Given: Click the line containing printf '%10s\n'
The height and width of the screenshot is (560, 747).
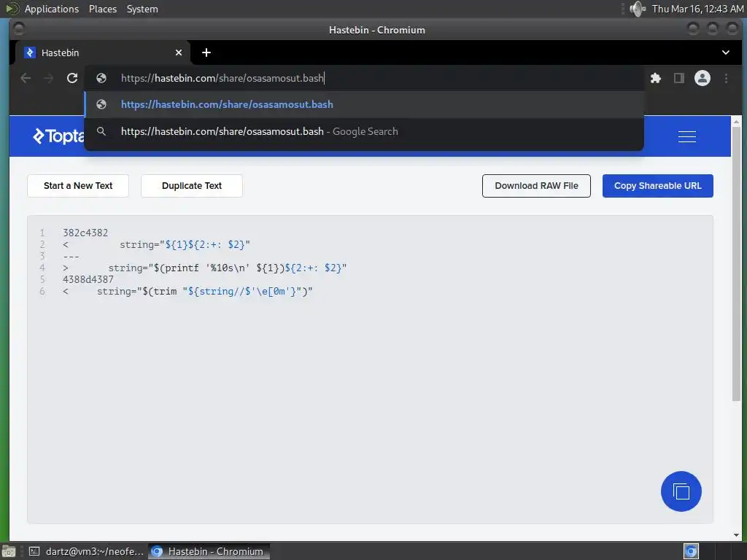Looking at the screenshot, I should coord(205,268).
